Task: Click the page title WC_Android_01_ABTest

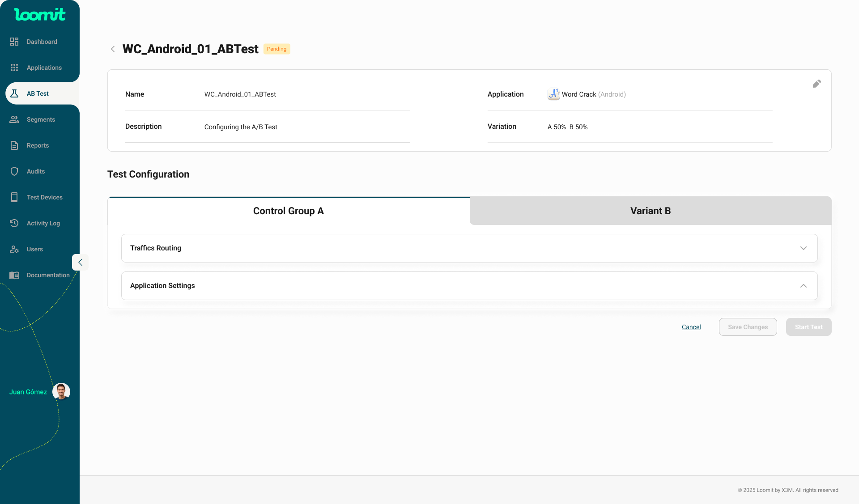Action: [x=191, y=49]
